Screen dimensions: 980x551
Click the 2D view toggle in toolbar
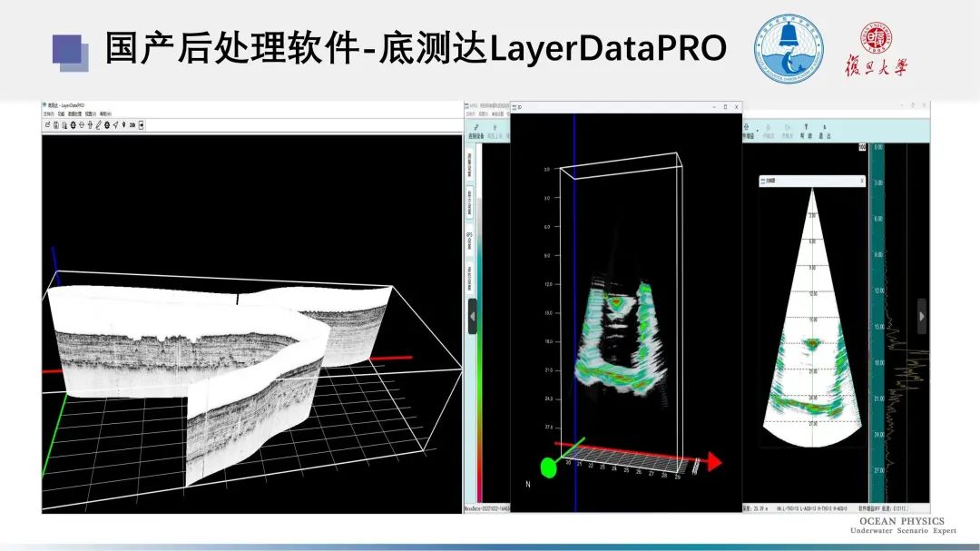[132, 125]
